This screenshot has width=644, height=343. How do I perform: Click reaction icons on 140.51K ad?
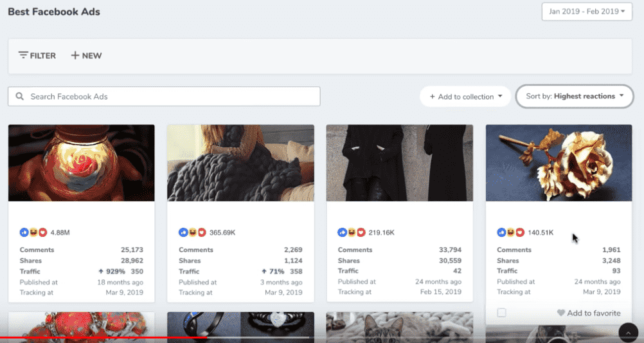coord(510,232)
